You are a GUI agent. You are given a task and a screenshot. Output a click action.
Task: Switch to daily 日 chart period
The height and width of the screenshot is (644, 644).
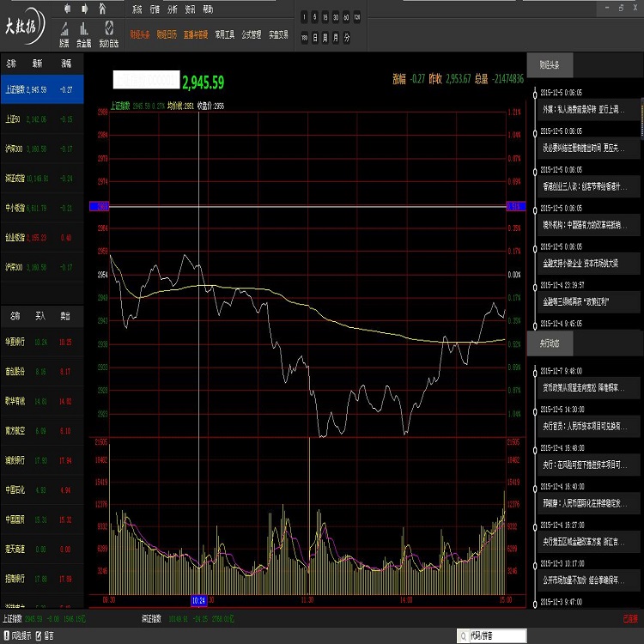(x=315, y=38)
